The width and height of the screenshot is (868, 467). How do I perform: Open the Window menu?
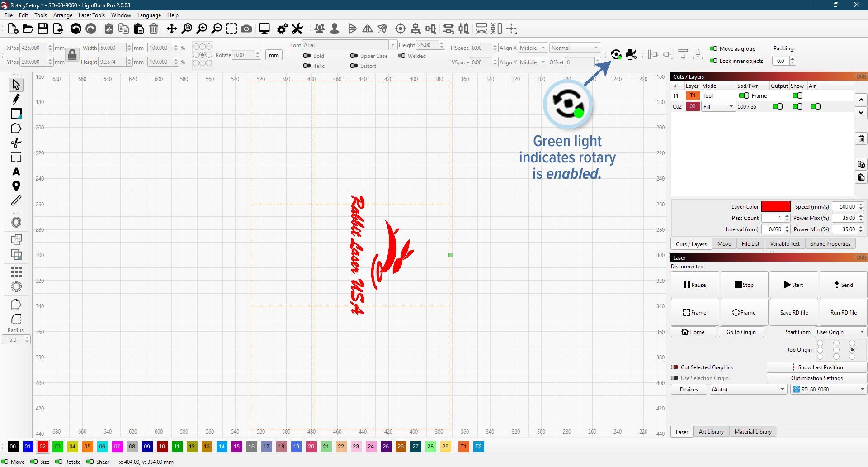tap(121, 15)
